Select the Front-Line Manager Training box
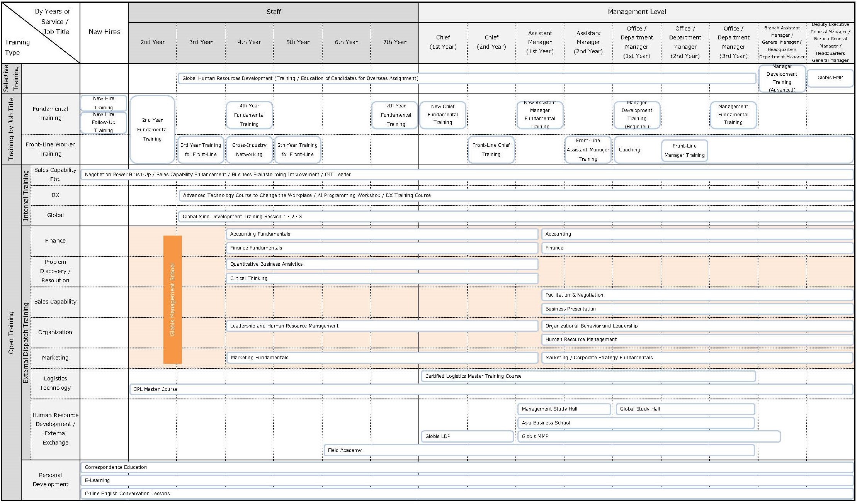Viewport: 857px width, 504px height. (x=684, y=151)
